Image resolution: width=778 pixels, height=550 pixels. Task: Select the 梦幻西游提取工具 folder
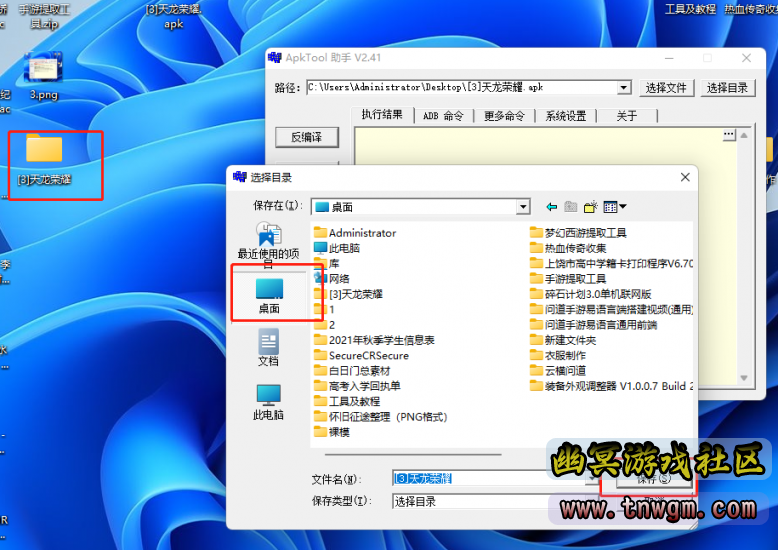tap(578, 233)
